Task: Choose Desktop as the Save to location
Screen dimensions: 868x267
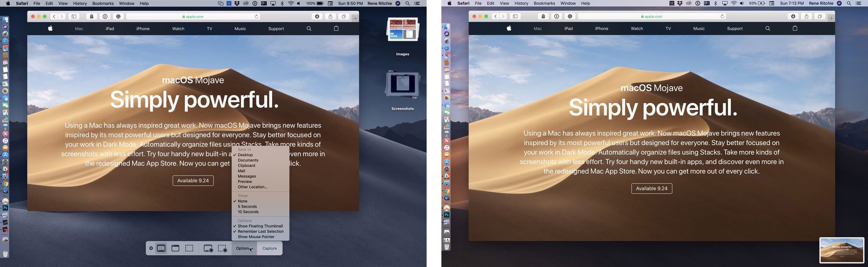Action: point(260,155)
